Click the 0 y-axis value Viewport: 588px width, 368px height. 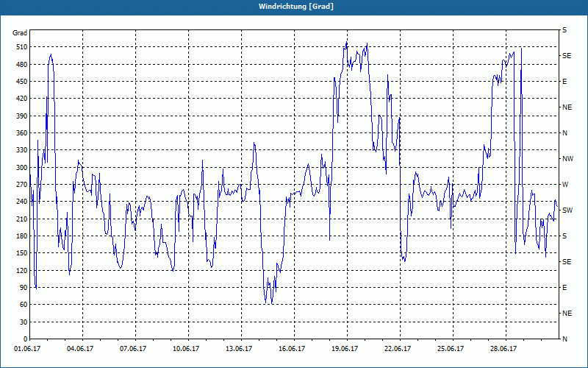[x=26, y=339]
